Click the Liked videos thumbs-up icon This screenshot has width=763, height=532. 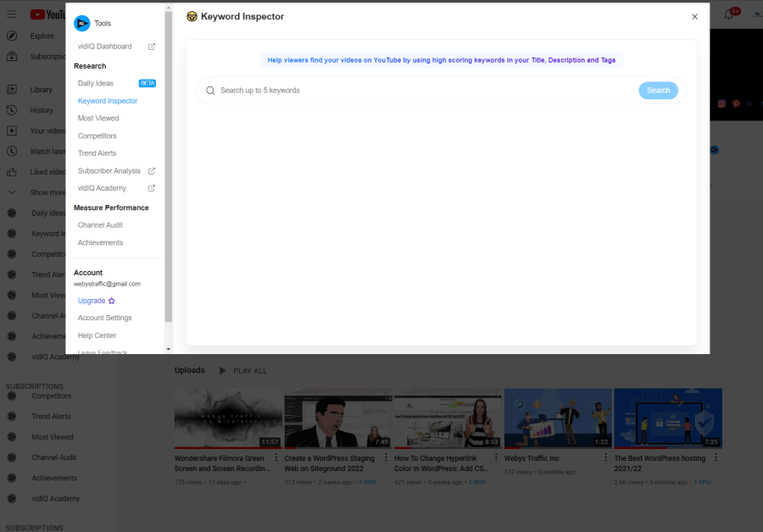12,172
